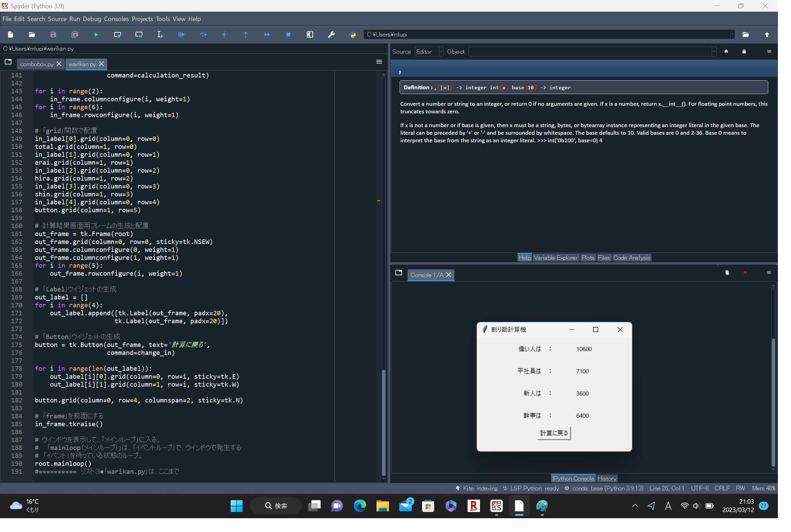Remove all console variables

[x=727, y=272]
